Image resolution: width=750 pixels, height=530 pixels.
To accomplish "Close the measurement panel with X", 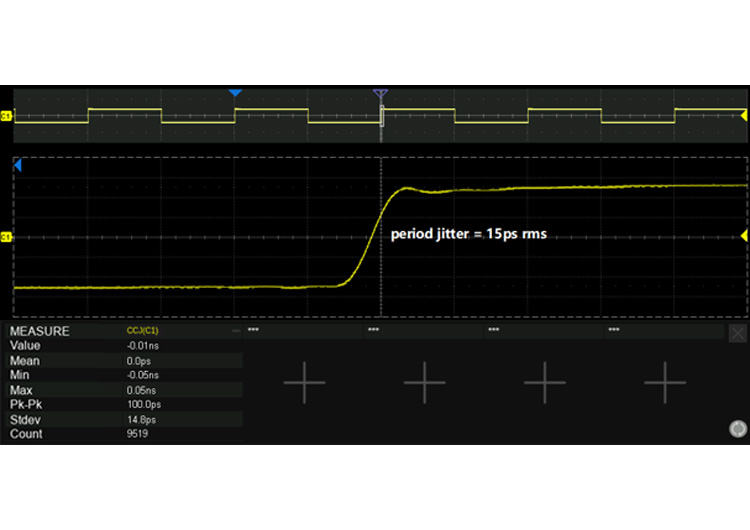I will click(x=737, y=333).
